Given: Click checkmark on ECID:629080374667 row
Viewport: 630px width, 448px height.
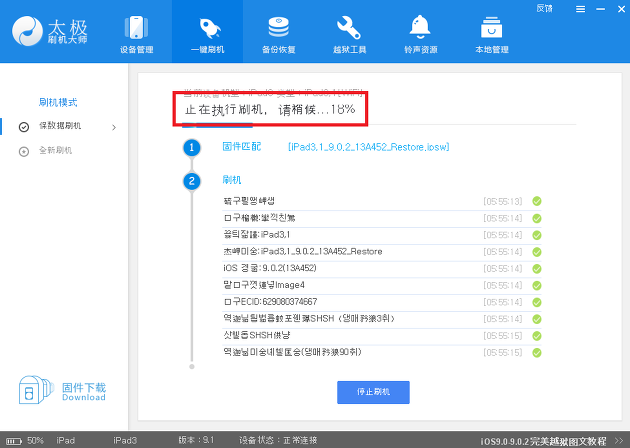Looking at the screenshot, I should [x=537, y=302].
